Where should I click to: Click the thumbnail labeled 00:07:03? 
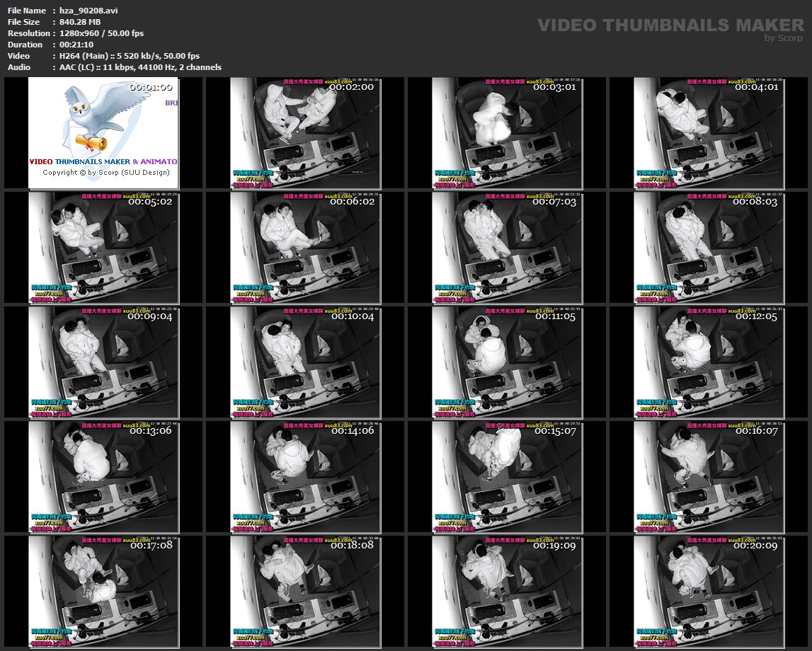(x=507, y=248)
